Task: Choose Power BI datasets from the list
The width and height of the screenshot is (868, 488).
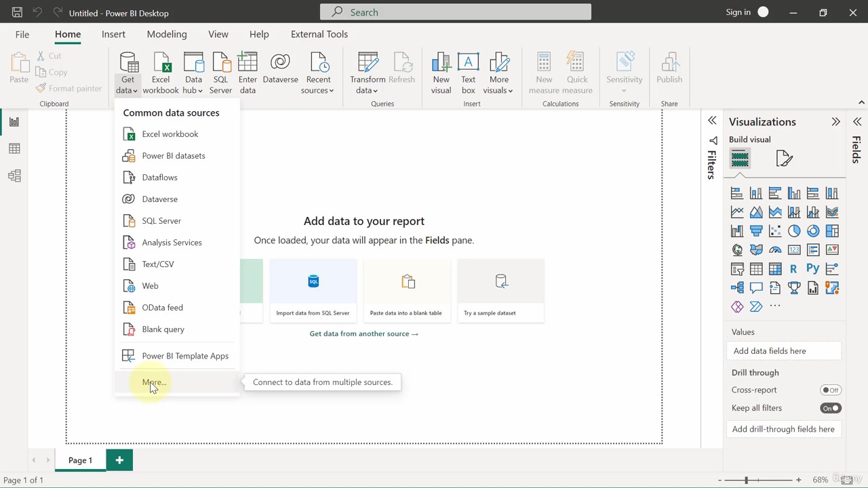Action: [177, 156]
